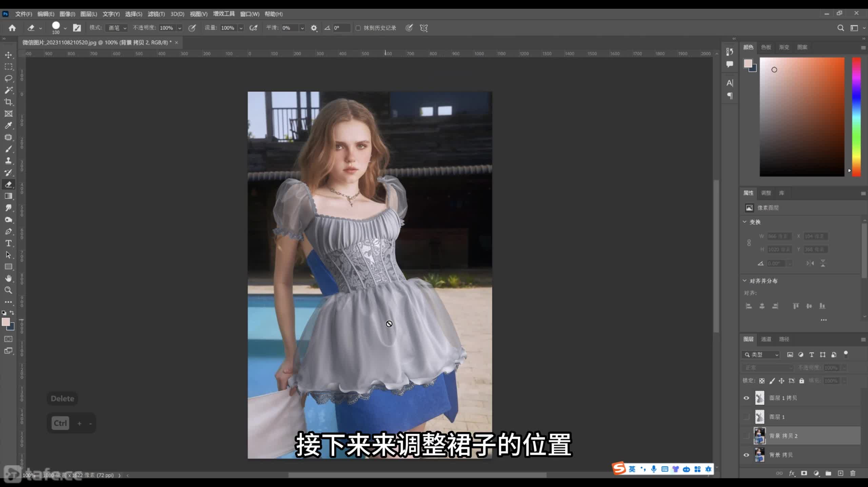Switch to the 调整 tab
Screen dimensions: 868x487
(766, 193)
